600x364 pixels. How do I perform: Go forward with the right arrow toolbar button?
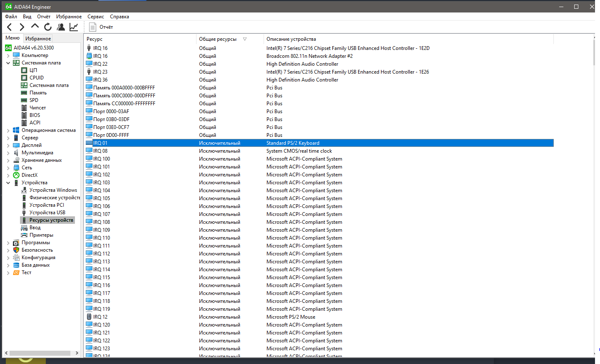tap(22, 27)
